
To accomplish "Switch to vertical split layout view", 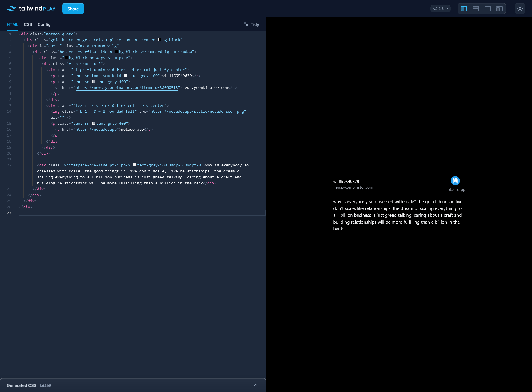I will coord(464,9).
